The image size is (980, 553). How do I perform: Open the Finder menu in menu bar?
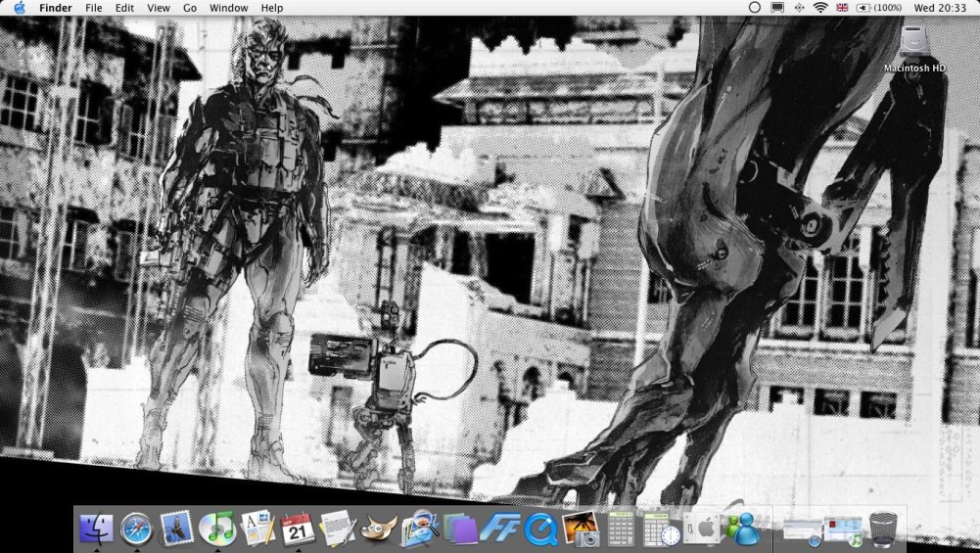pyautogui.click(x=56, y=8)
